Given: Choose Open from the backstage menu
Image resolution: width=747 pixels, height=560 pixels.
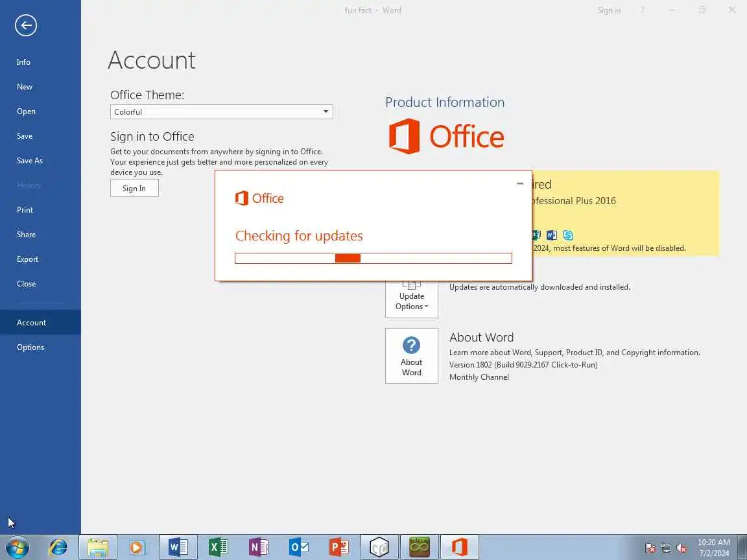Looking at the screenshot, I should click(26, 111).
